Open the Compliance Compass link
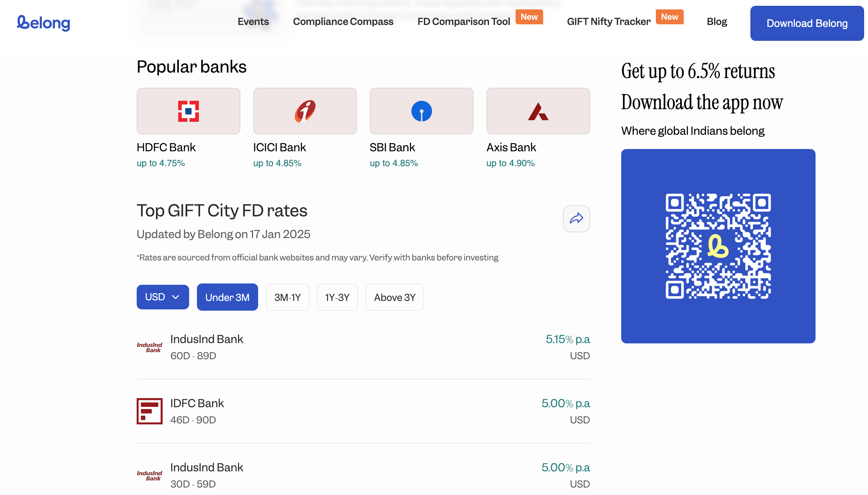Image resolution: width=868 pixels, height=495 pixels. point(343,21)
